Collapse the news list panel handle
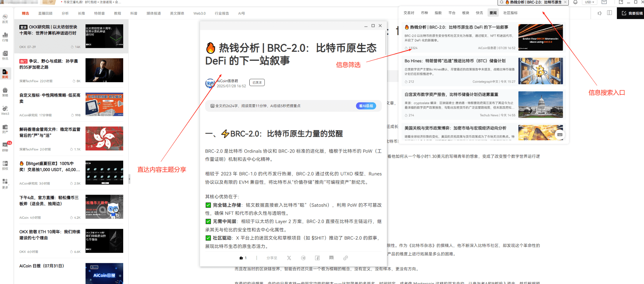 click(129, 179)
